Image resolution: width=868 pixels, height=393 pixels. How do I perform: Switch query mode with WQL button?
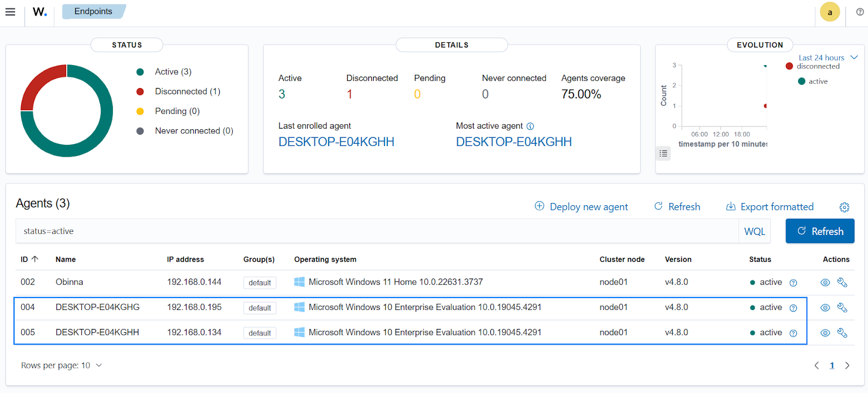(755, 231)
